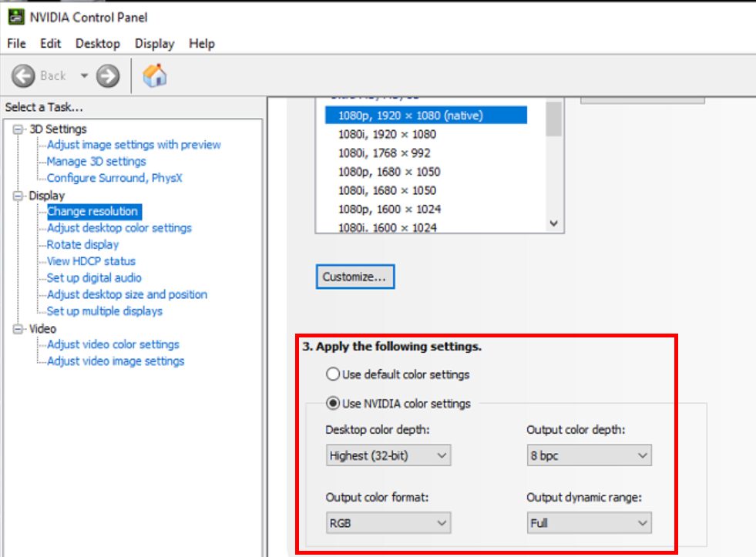Viewport: 756px width, 557px height.
Task: Collapse the Display tree node
Action: 18,196
